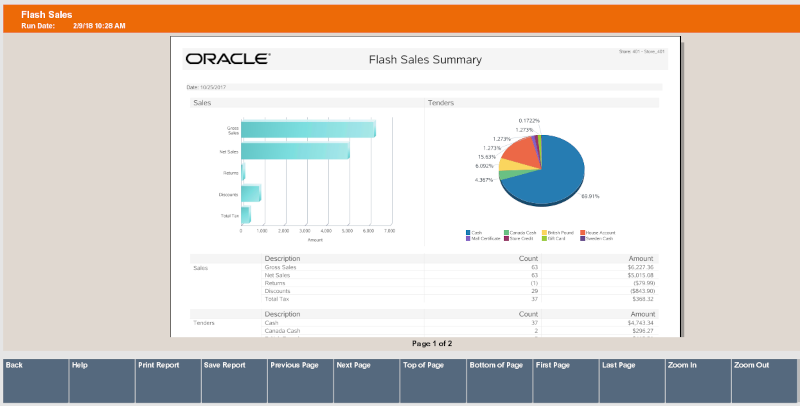Click the amount '$296.27'
Image resolution: width=800 pixels, height=406 pixels.
coord(643,331)
